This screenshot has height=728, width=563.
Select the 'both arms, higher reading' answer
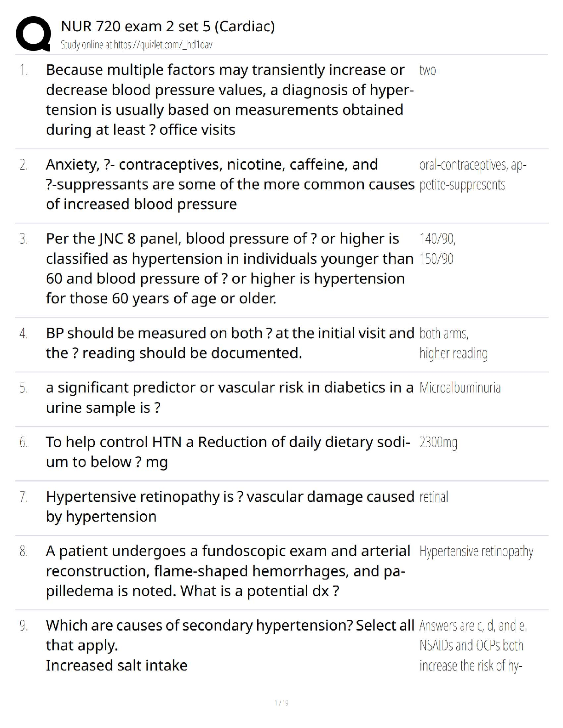point(453,343)
